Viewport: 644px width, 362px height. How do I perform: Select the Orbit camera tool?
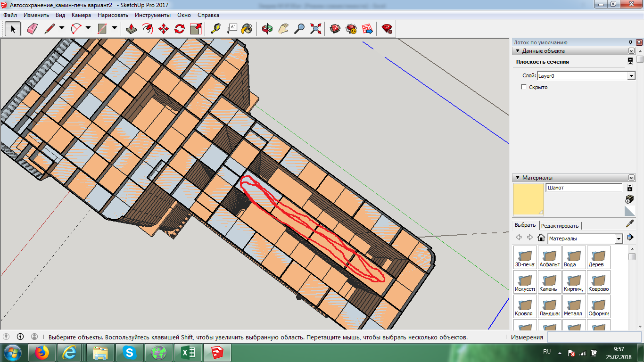pos(267,29)
